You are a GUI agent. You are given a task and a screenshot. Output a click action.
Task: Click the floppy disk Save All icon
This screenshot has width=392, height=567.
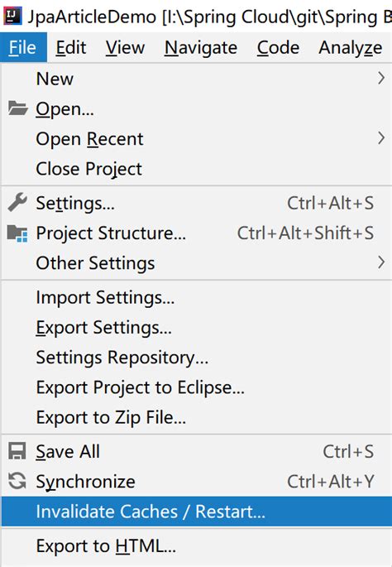coord(17,451)
